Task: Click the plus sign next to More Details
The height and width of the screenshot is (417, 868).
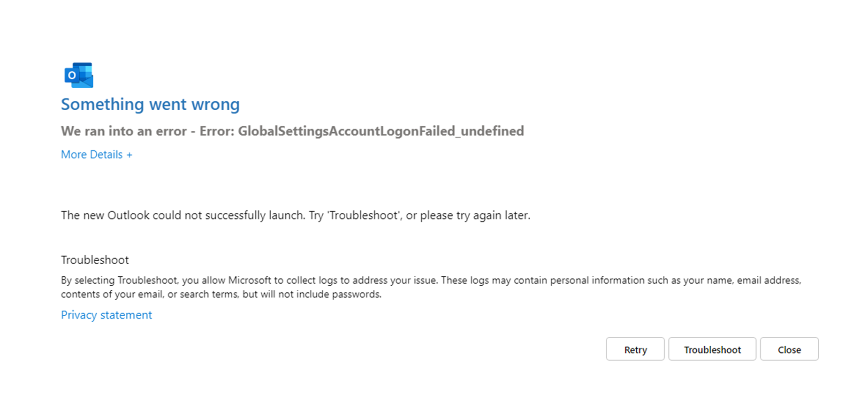Action: coord(129,154)
